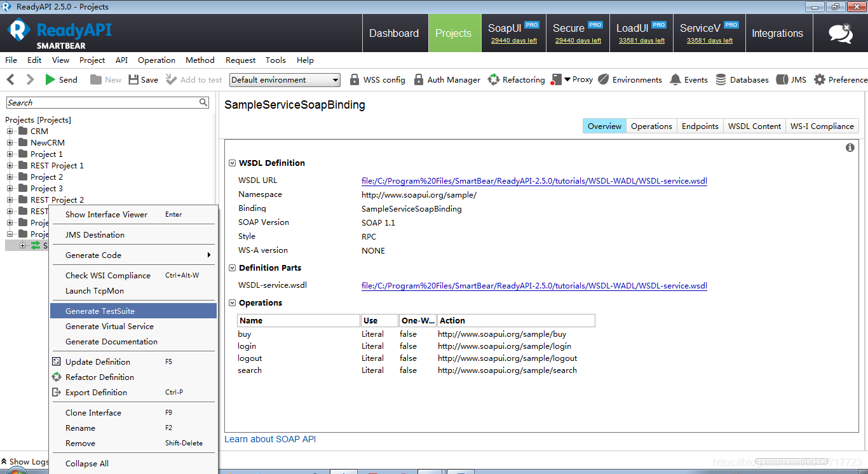Switch to the Operations tab

[651, 126]
